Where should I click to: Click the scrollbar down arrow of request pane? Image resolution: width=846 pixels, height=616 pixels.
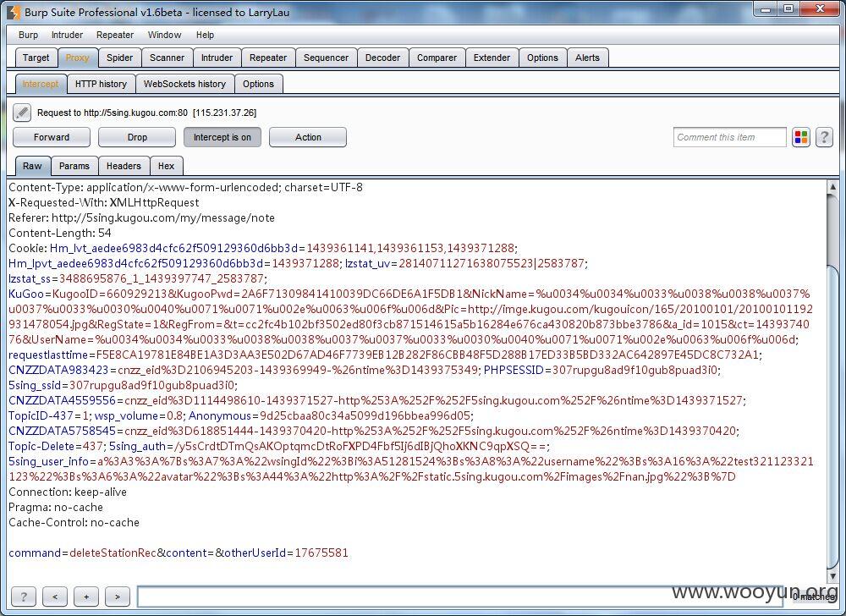pyautogui.click(x=832, y=575)
